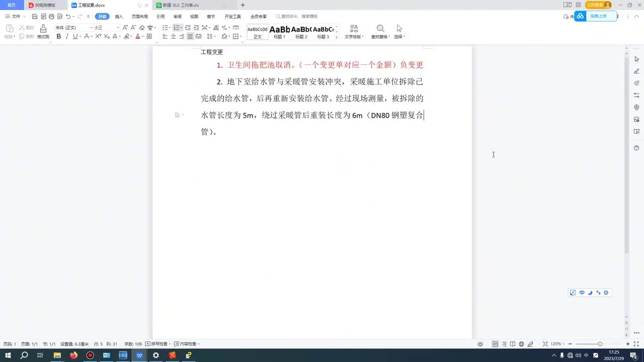Switch to the View ribbon tab
Viewport: 644px width, 362px height.
194,17
